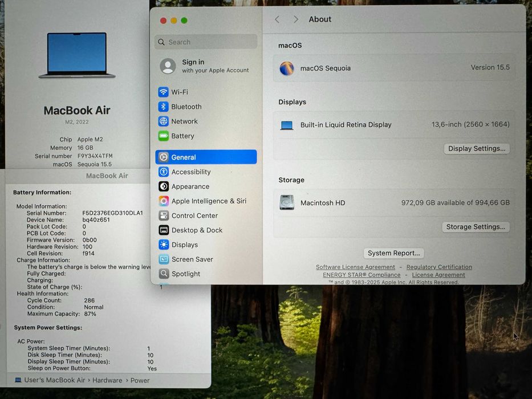Go back with the left chevron arrow
Screen dimensions: 532x399
coord(277,19)
